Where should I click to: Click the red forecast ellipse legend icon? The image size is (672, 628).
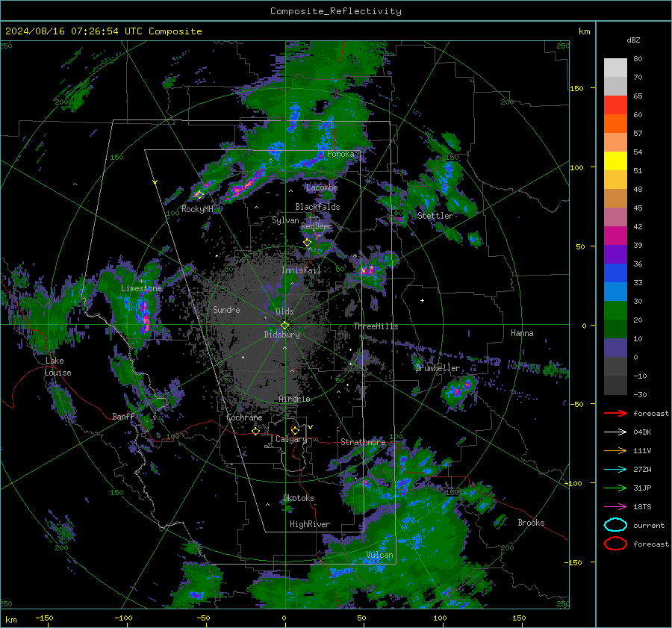tap(615, 544)
